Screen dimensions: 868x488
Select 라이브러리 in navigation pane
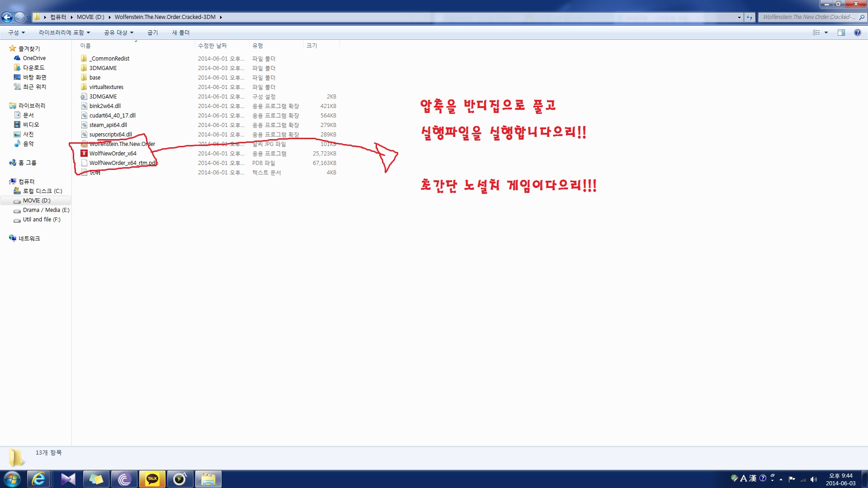click(32, 106)
